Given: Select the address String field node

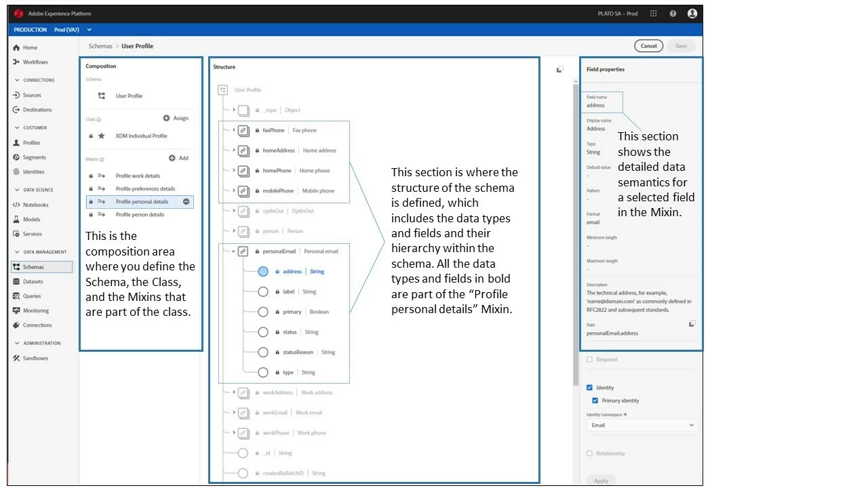Looking at the screenshot, I should (x=263, y=271).
